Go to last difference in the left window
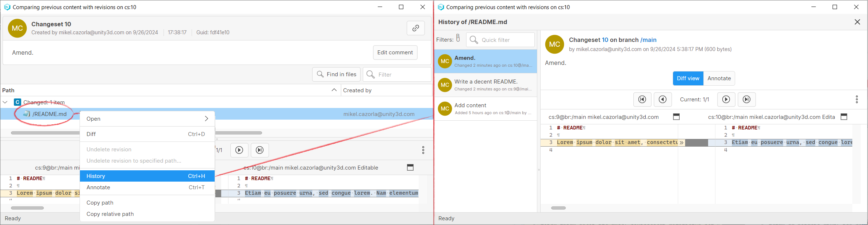Image resolution: width=868 pixels, height=225 pixels. click(260, 150)
